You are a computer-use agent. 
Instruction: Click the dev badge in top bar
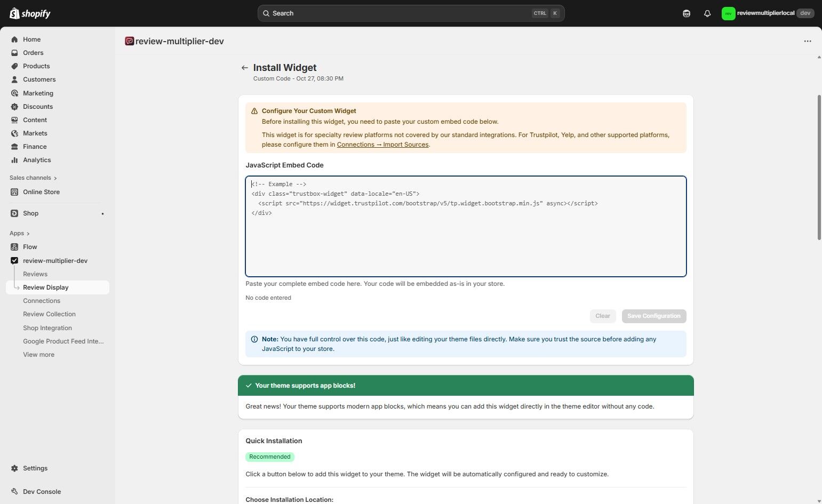tap(805, 13)
